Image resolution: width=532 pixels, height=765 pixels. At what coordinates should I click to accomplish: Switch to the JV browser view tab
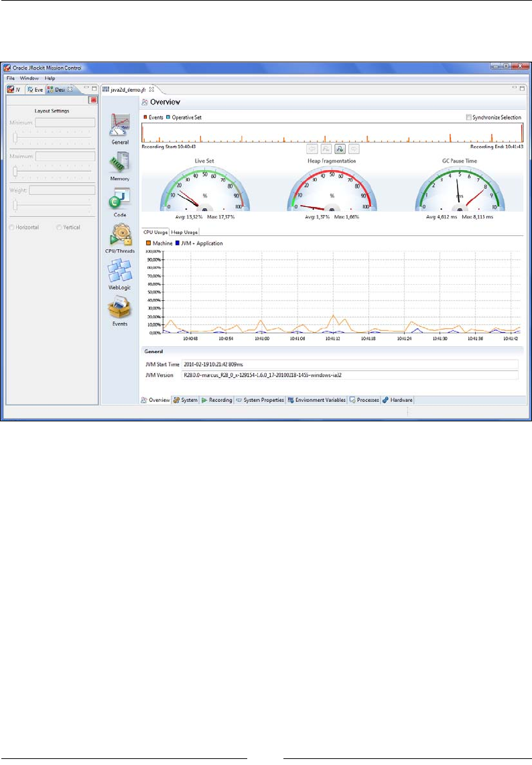14,89
